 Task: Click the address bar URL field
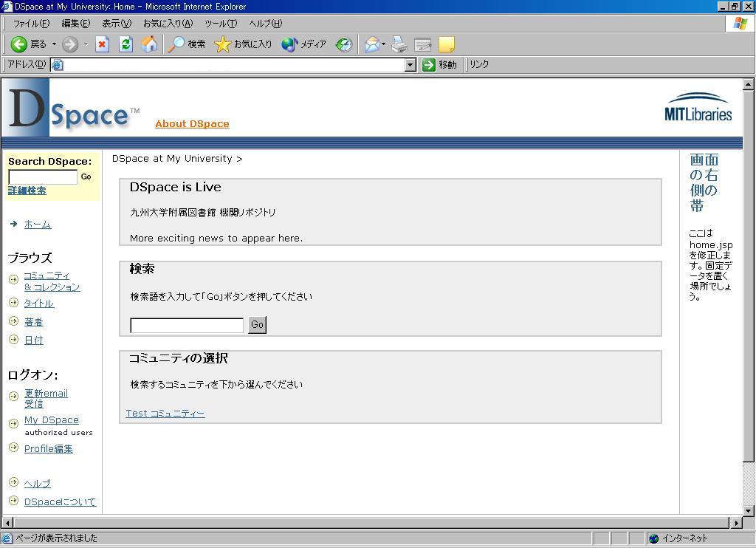click(234, 65)
